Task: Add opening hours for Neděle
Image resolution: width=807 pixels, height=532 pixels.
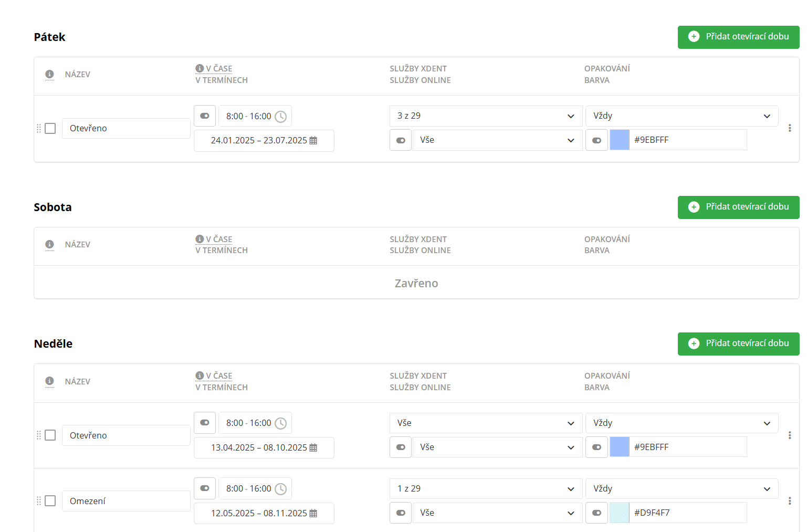Action: tap(738, 344)
